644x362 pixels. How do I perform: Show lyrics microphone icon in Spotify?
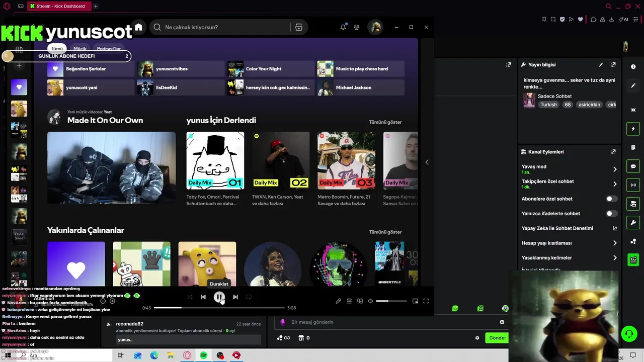click(338, 301)
